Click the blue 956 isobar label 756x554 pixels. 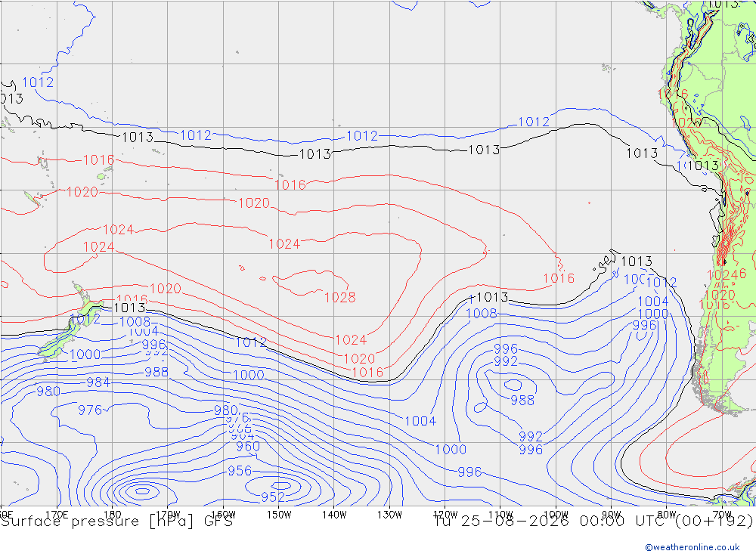[x=240, y=471]
